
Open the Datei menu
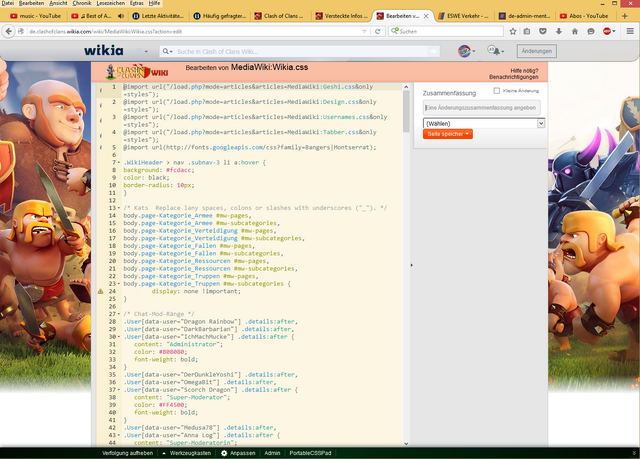(7, 3)
